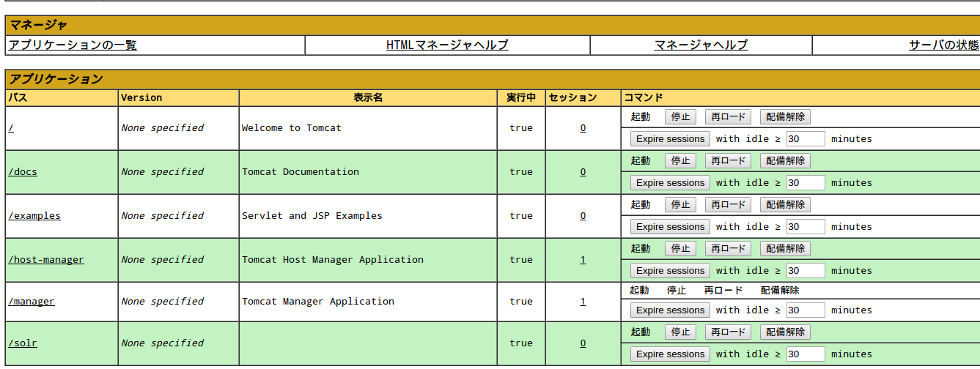Open the /host-manager path link
Viewport: 980px width, 369px height.
click(x=46, y=260)
